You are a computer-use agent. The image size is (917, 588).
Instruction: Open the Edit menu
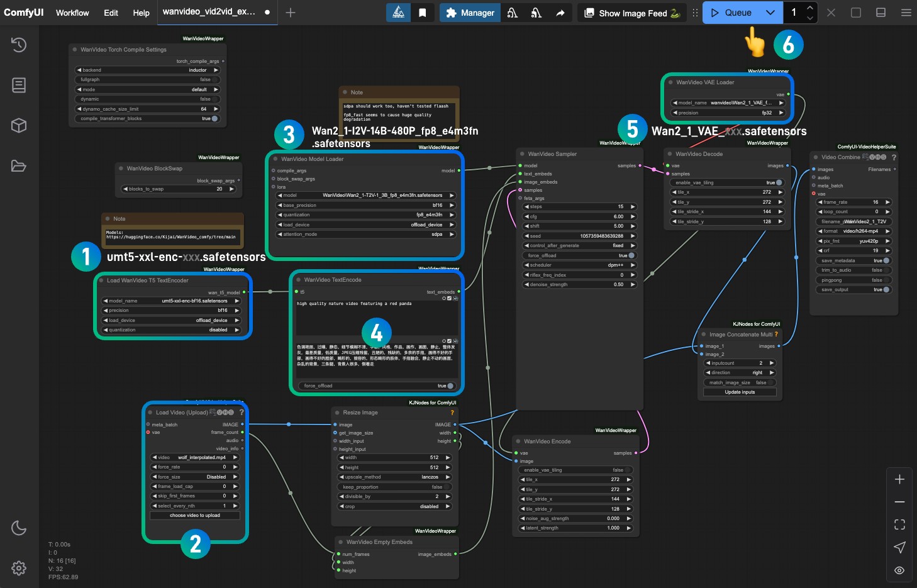coord(111,13)
